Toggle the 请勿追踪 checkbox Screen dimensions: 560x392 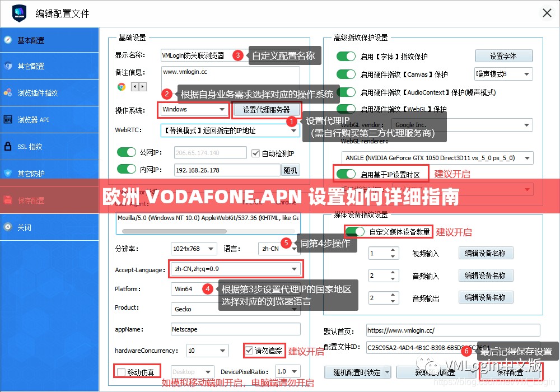click(x=249, y=351)
